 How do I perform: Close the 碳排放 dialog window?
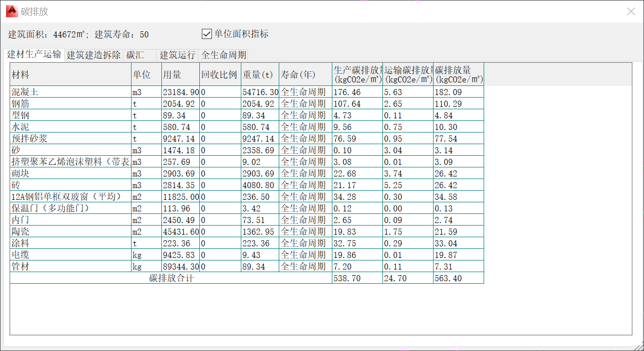(631, 11)
